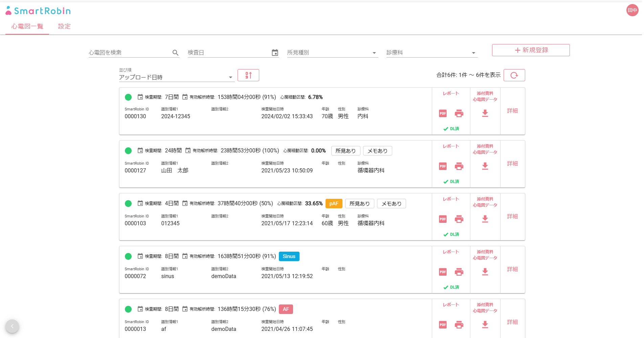The height and width of the screenshot is (338, 644).
Task: Open 詳細 for record 0000130
Action: click(512, 111)
